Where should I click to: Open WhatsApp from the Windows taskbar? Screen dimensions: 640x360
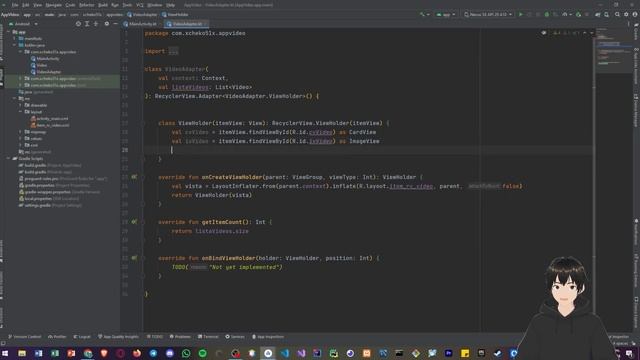[x=186, y=353]
